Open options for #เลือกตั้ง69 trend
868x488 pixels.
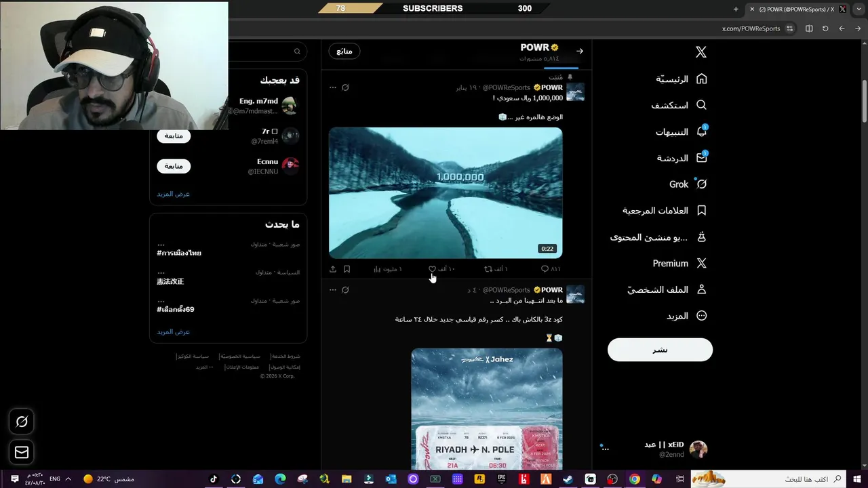(161, 300)
